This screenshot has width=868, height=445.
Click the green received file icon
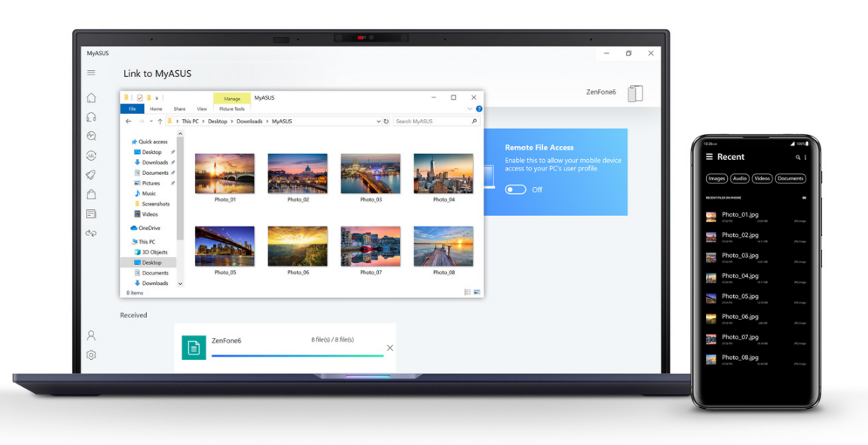(194, 348)
